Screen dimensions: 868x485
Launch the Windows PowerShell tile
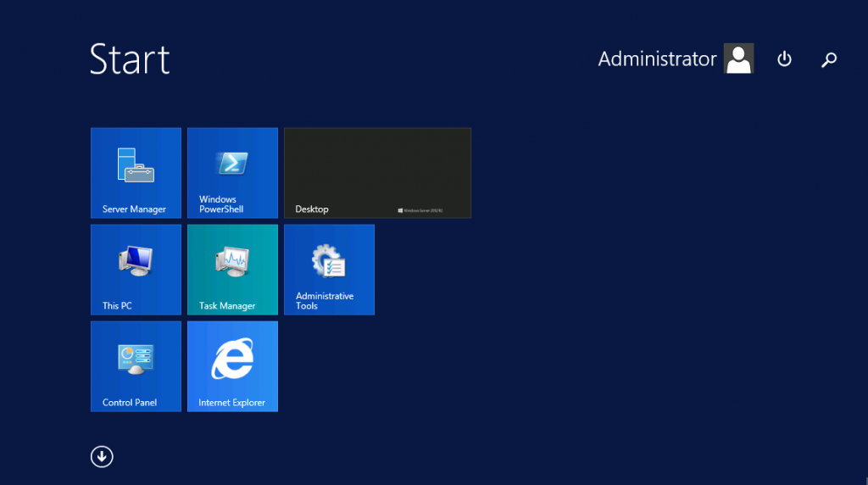point(232,173)
